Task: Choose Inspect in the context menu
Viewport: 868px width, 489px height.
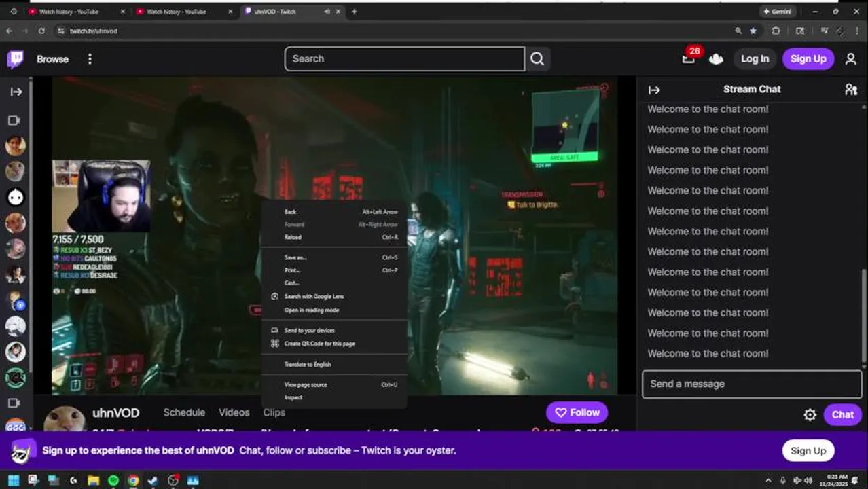Action: [334, 397]
